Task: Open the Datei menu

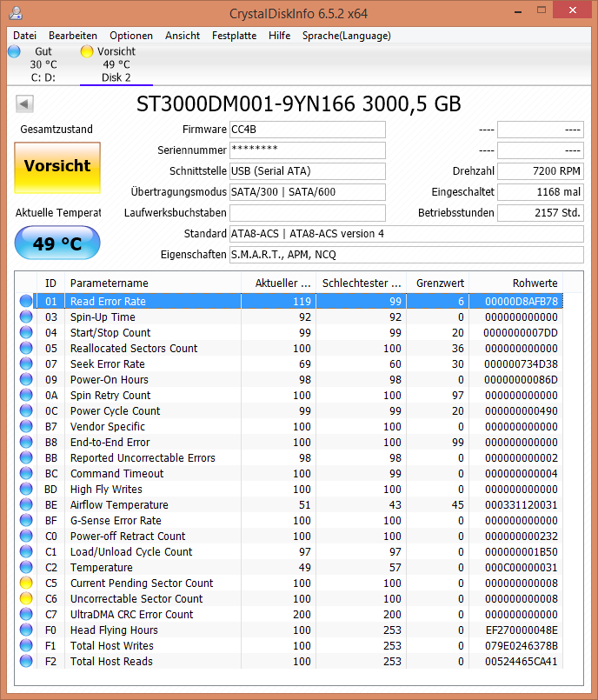Action: 24,36
